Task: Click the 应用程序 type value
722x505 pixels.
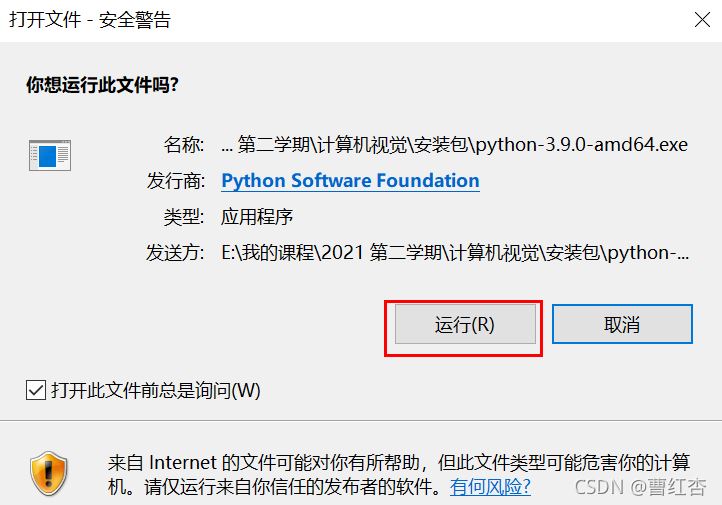Action: tap(257, 216)
